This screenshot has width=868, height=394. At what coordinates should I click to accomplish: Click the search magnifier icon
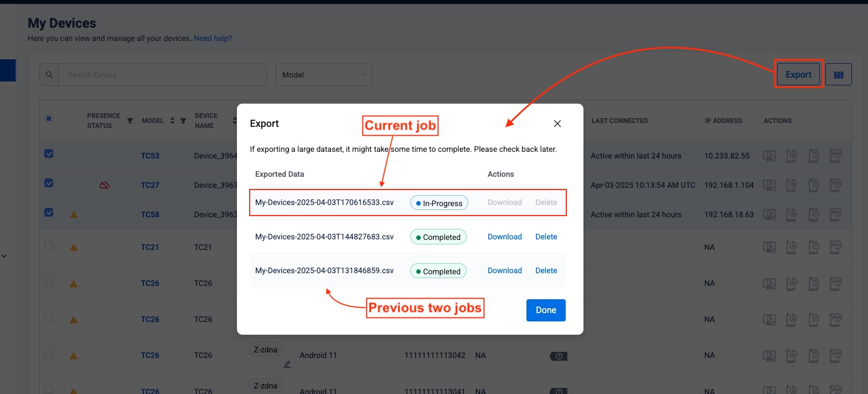pyautogui.click(x=49, y=75)
